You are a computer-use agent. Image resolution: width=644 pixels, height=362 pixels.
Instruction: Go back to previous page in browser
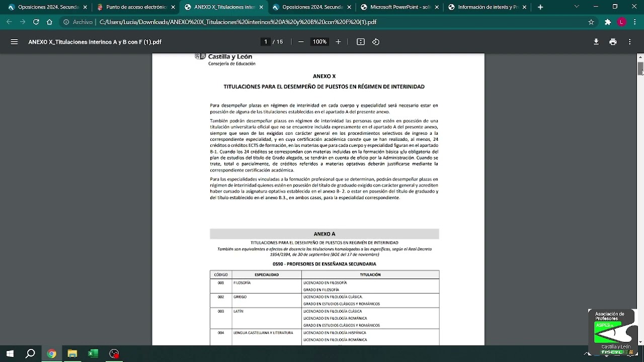9,22
